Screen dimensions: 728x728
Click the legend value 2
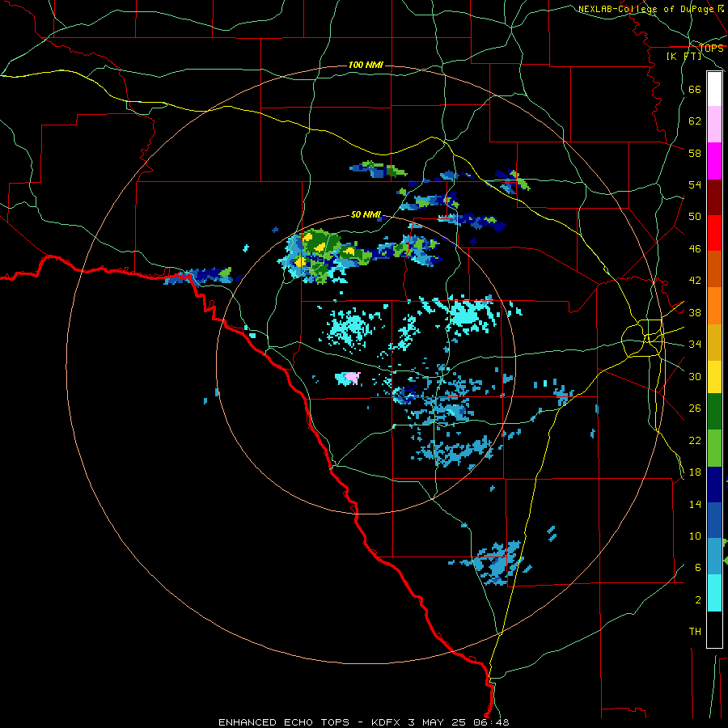[x=698, y=600]
